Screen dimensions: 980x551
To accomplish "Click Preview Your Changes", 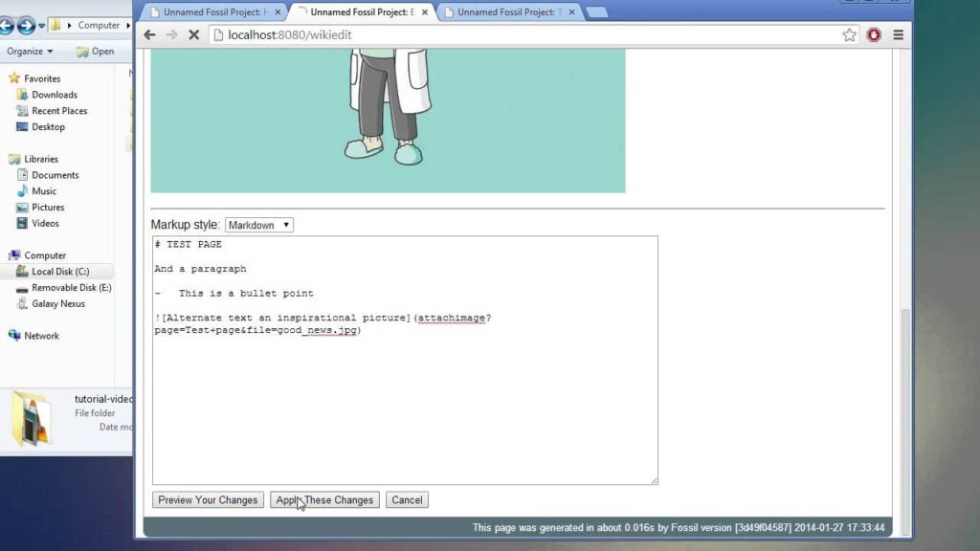I will point(207,499).
